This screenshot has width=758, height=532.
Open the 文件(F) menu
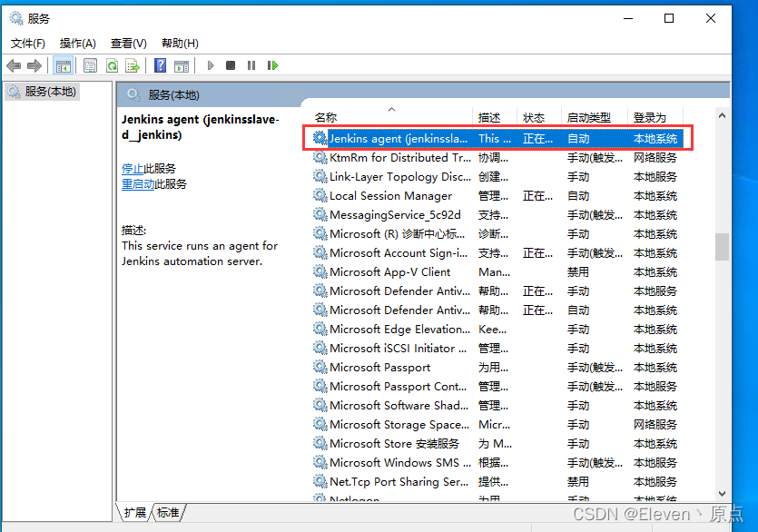pyautogui.click(x=28, y=44)
